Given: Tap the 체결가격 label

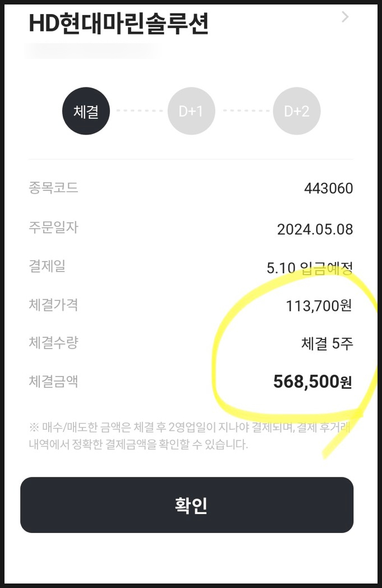Looking at the screenshot, I should (53, 305).
